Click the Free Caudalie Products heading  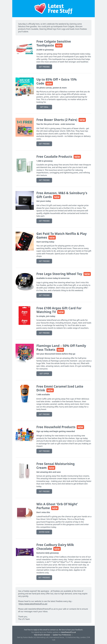(x=54, y=156)
